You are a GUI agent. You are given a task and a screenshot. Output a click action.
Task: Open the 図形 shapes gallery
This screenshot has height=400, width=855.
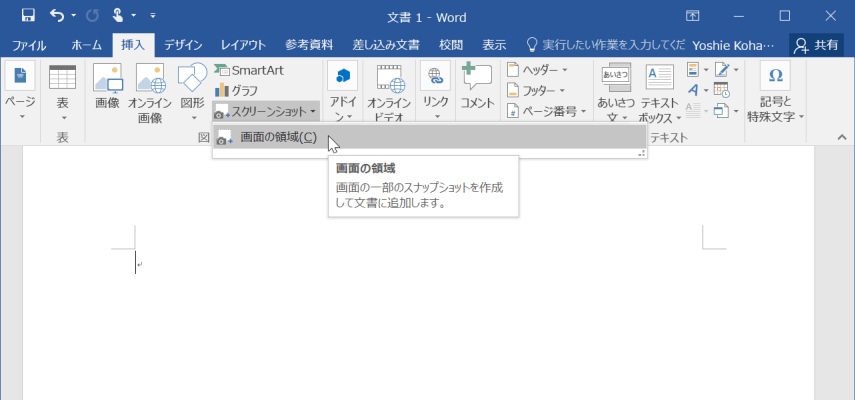coord(192,92)
